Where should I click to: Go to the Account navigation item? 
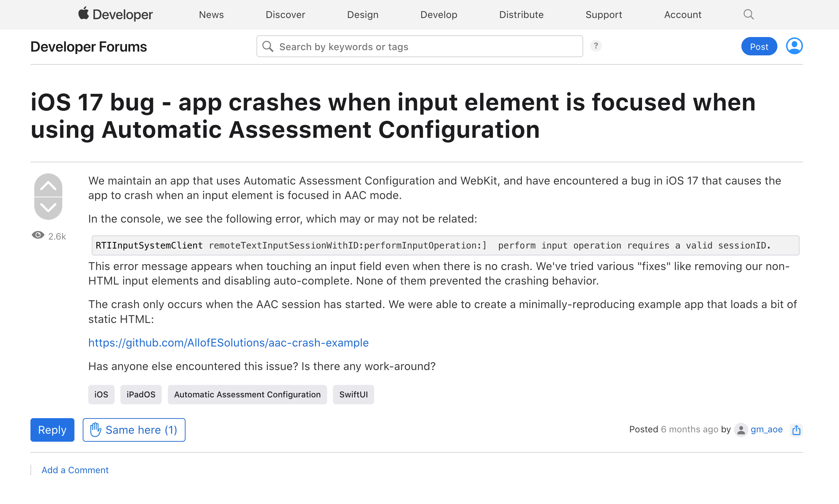(x=683, y=15)
